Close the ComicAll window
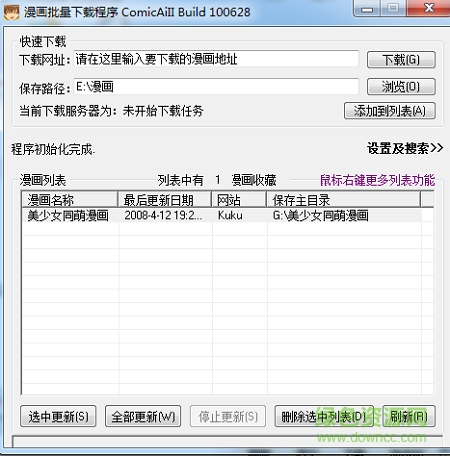Image resolution: width=450 pixels, height=456 pixels. pyautogui.click(x=429, y=8)
